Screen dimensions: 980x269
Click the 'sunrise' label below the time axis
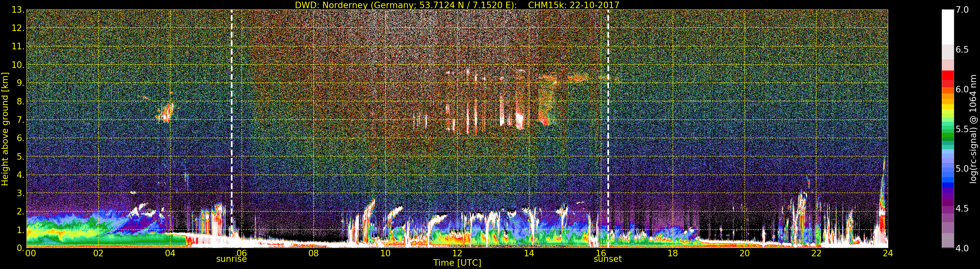pos(231,259)
